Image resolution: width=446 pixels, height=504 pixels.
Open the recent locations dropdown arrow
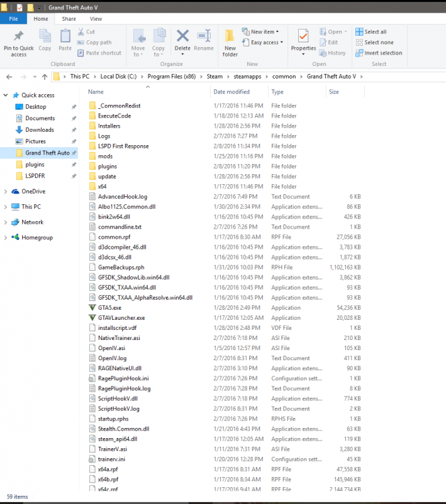click(35, 77)
